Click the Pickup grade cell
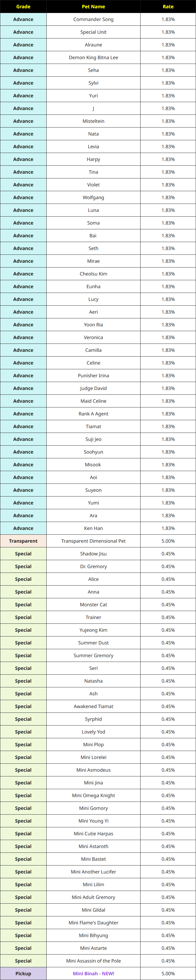This screenshot has height=980, width=196. (23, 973)
